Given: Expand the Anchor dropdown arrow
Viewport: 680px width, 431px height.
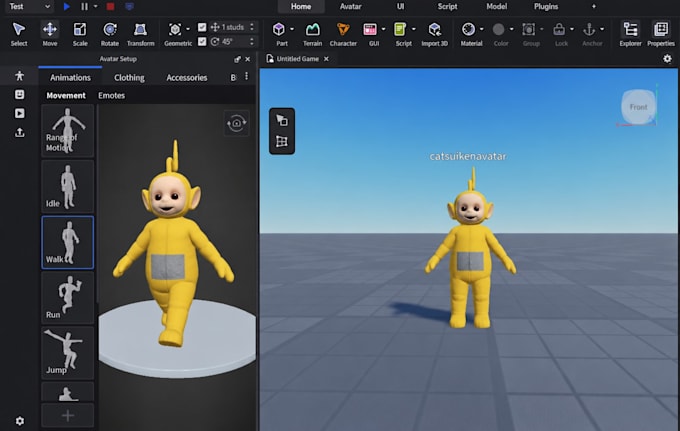Looking at the screenshot, I should point(602,29).
